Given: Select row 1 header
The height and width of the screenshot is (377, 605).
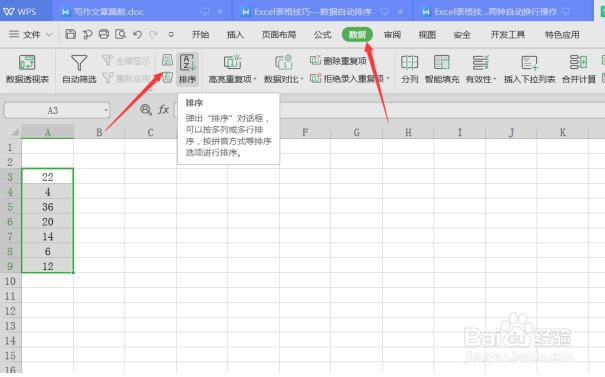Looking at the screenshot, I should click(x=10, y=147).
